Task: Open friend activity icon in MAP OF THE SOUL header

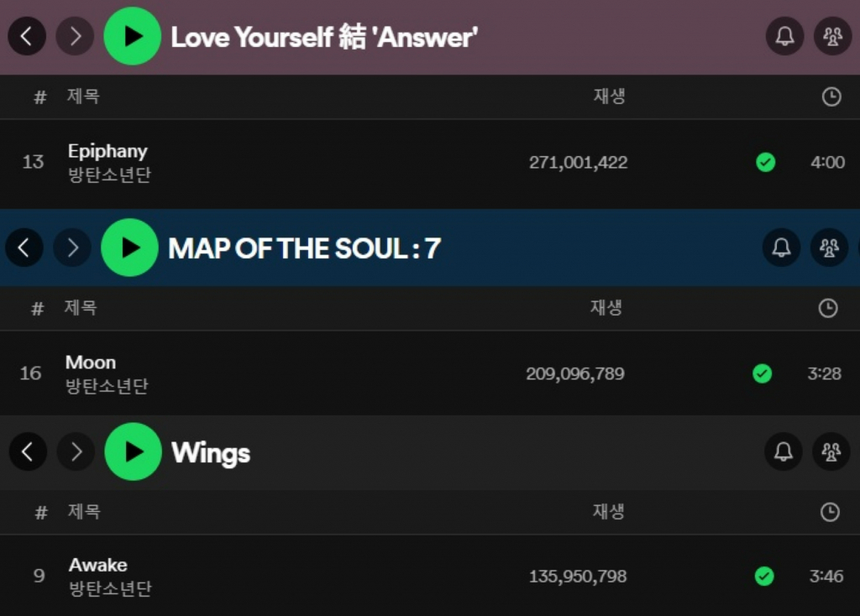Action: pos(829,248)
